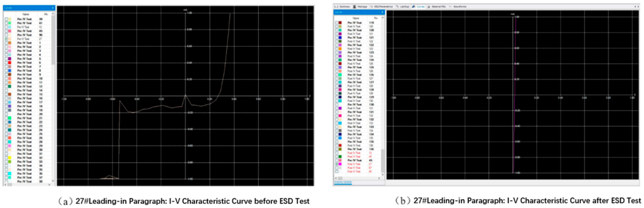Viewport: 644px width, 208px height.
Task: Select Pre IV Test row pin 45 in right window
Action: (x=358, y=160)
